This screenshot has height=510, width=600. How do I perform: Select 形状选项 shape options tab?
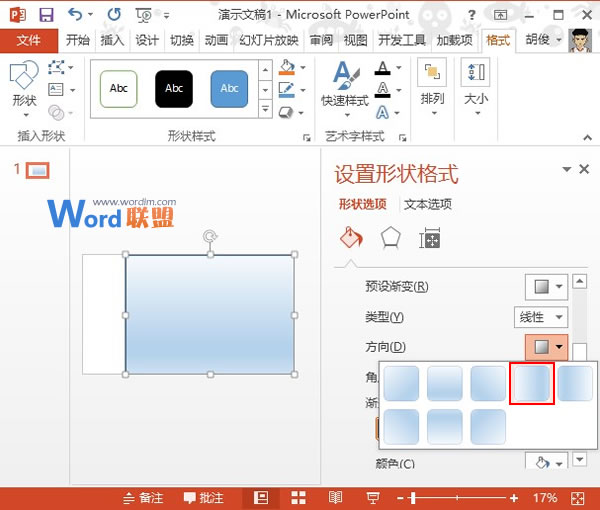pyautogui.click(x=363, y=204)
